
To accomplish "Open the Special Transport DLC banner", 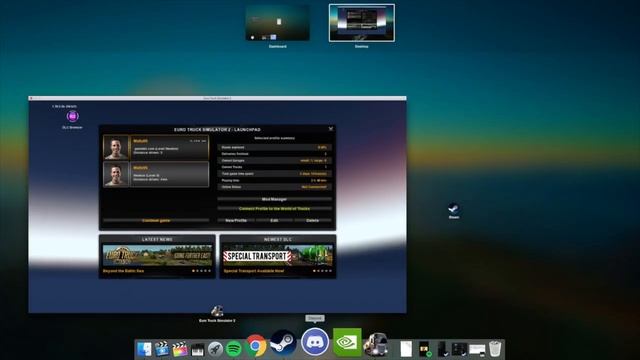I will point(278,255).
